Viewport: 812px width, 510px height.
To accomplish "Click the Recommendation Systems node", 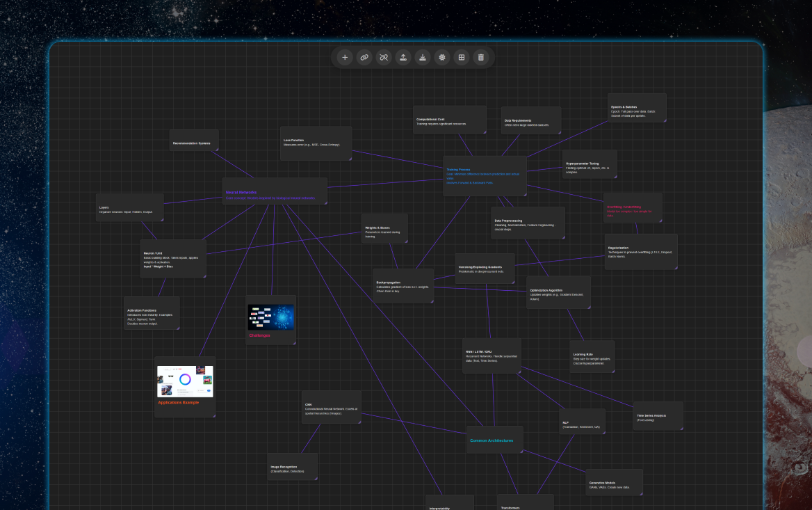I will tap(193, 143).
